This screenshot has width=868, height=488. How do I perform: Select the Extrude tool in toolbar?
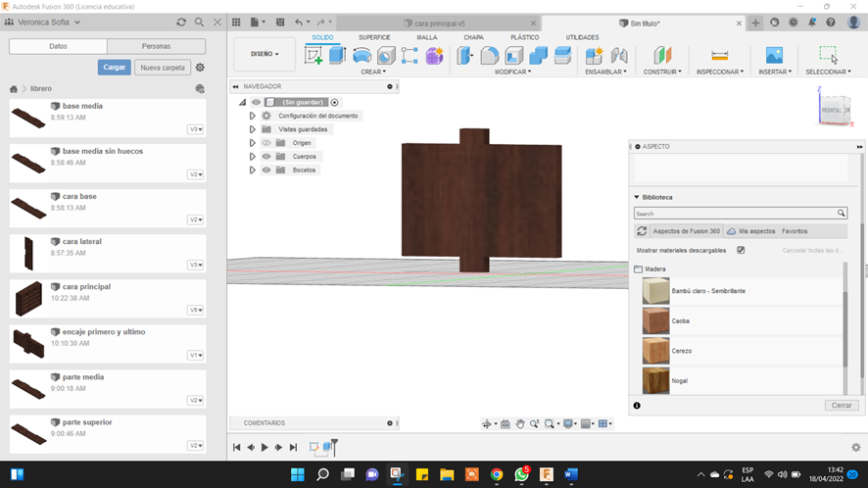click(x=337, y=56)
